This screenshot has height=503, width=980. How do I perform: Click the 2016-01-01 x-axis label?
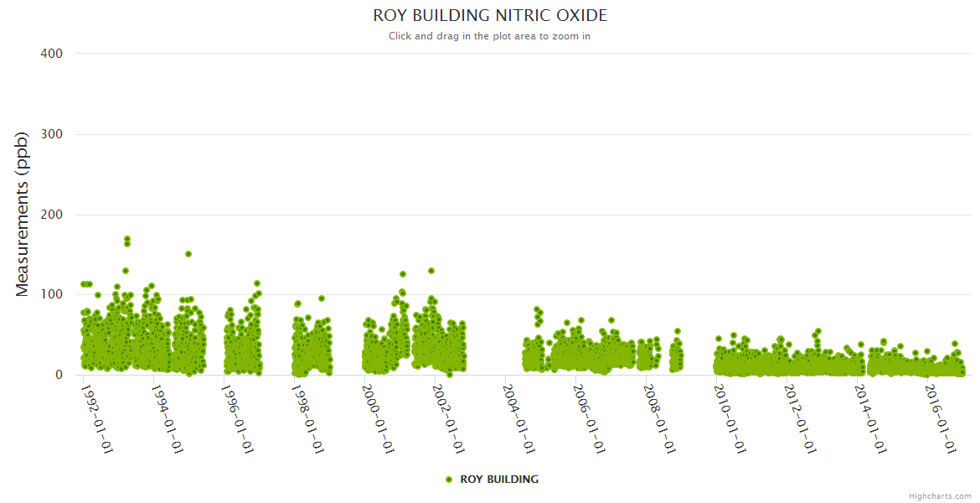tap(941, 418)
